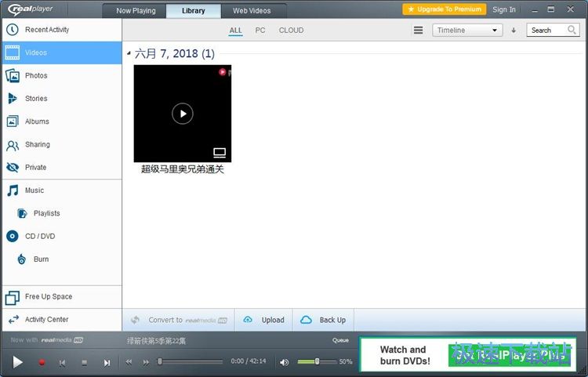
Task: Go to the Sharing section
Action: (37, 145)
